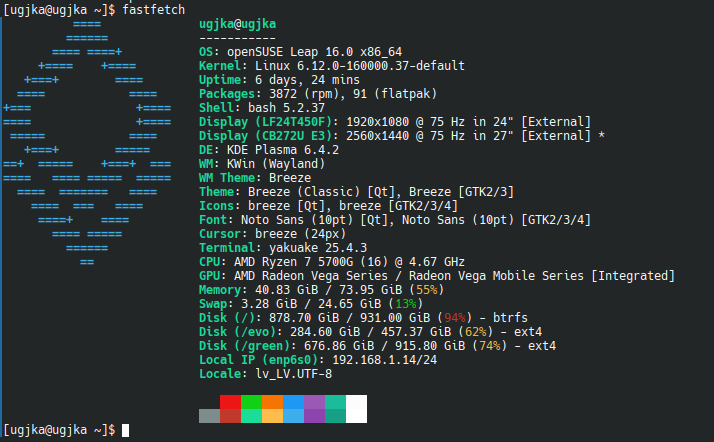This screenshot has height=442, width=714.
Task: Click the bottom prompt '[ugjka@ugjka ~]$' text
Action: coord(59,430)
